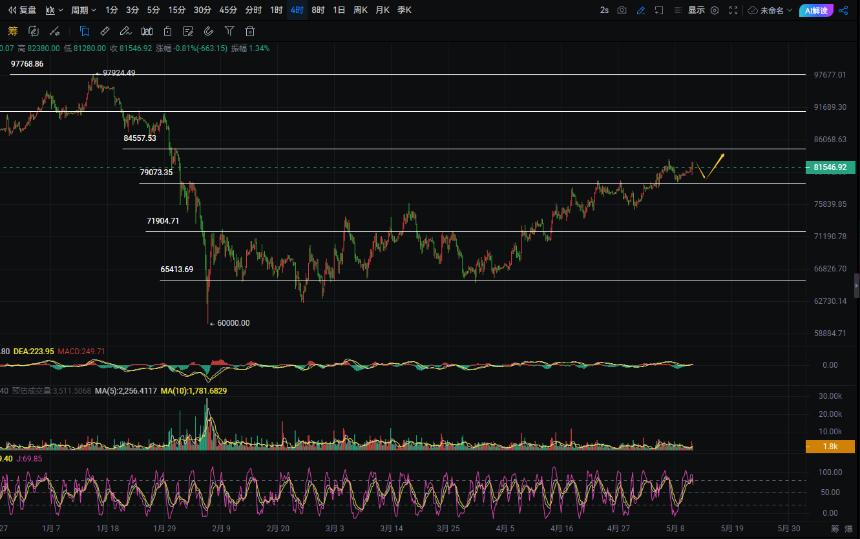This screenshot has width=860, height=539.
Task: Switch to 月K monthly candles
Action: coord(382,10)
